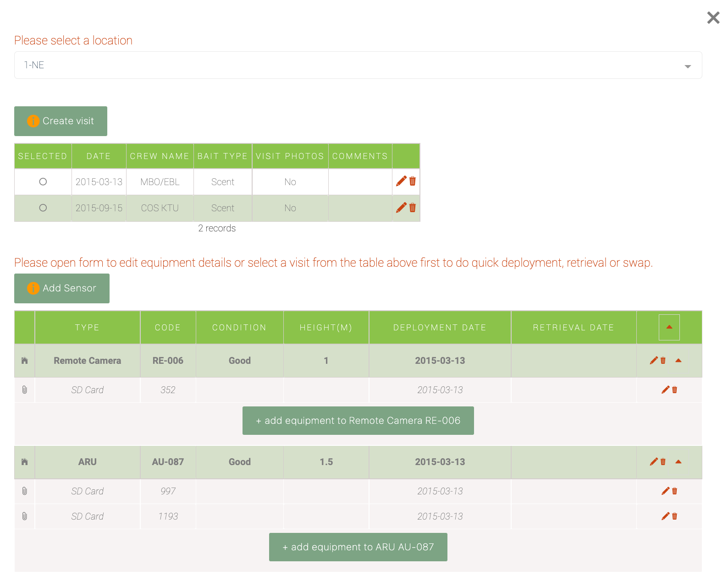Image resolution: width=728 pixels, height=581 pixels.
Task: Click the DATE column header in visits
Action: point(99,156)
